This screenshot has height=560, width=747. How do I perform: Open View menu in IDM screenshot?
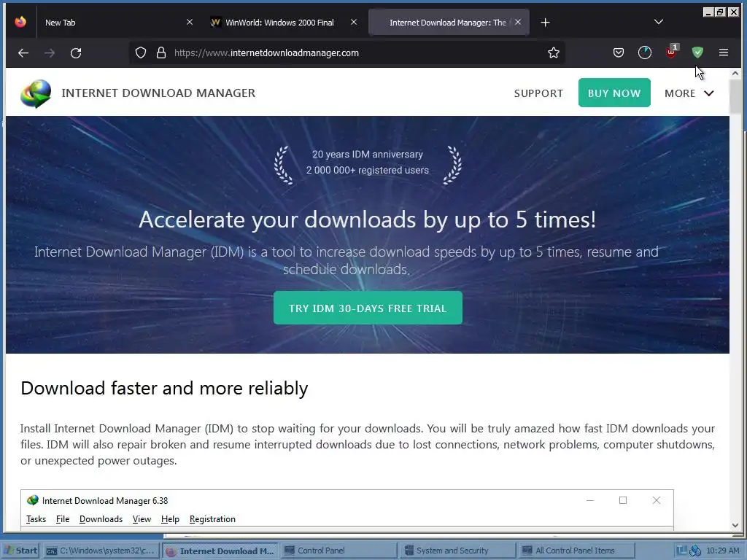coord(142,519)
